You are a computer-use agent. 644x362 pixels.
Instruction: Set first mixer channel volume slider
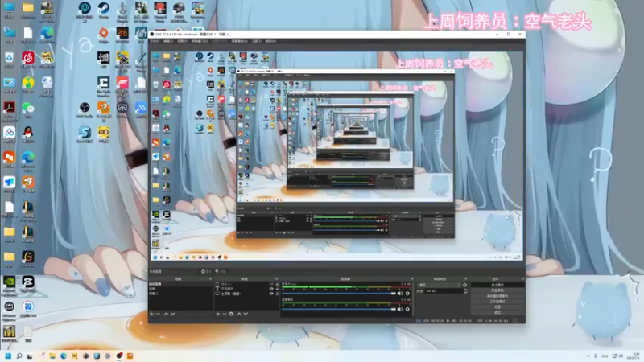point(339,294)
